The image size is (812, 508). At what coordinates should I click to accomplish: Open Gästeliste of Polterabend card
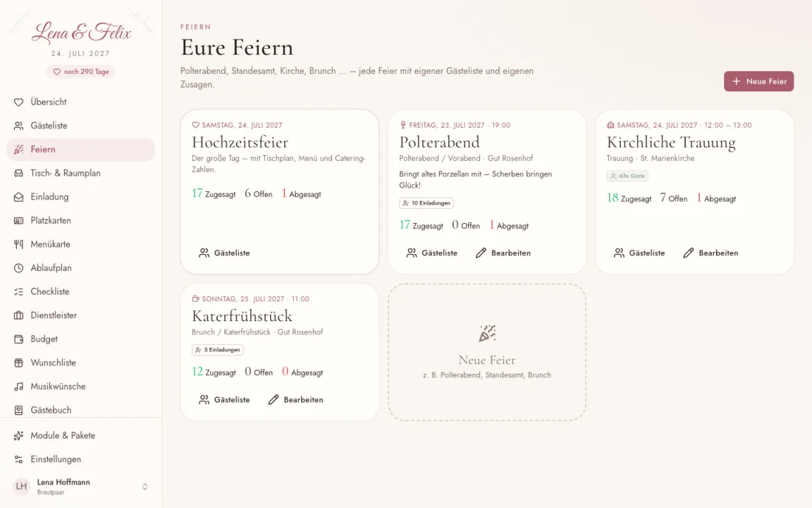tap(432, 253)
